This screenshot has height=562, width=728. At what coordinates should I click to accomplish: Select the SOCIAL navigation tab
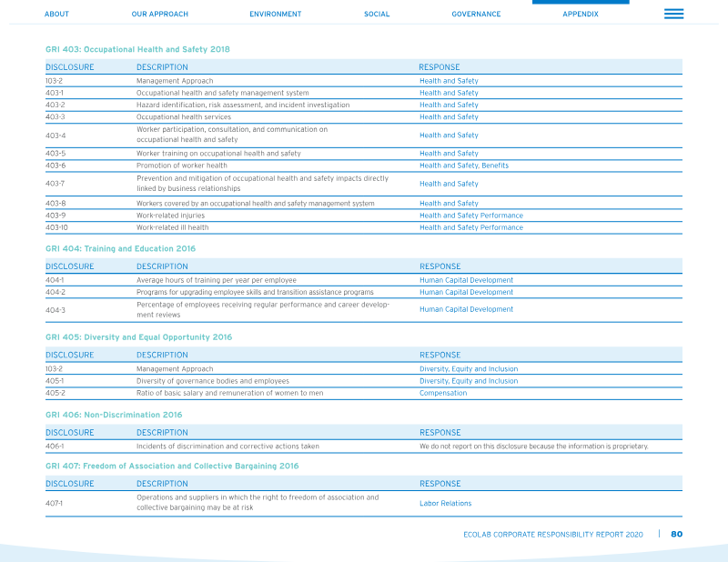(x=377, y=14)
